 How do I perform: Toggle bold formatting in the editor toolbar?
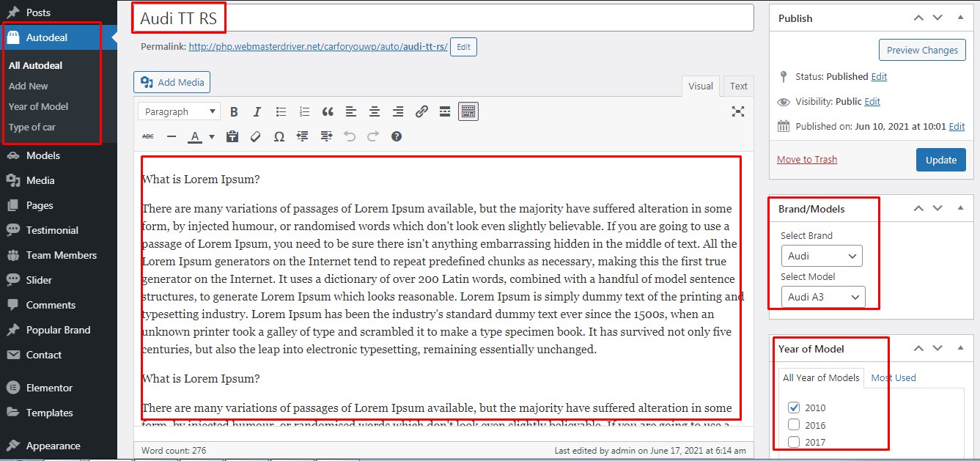pos(234,111)
